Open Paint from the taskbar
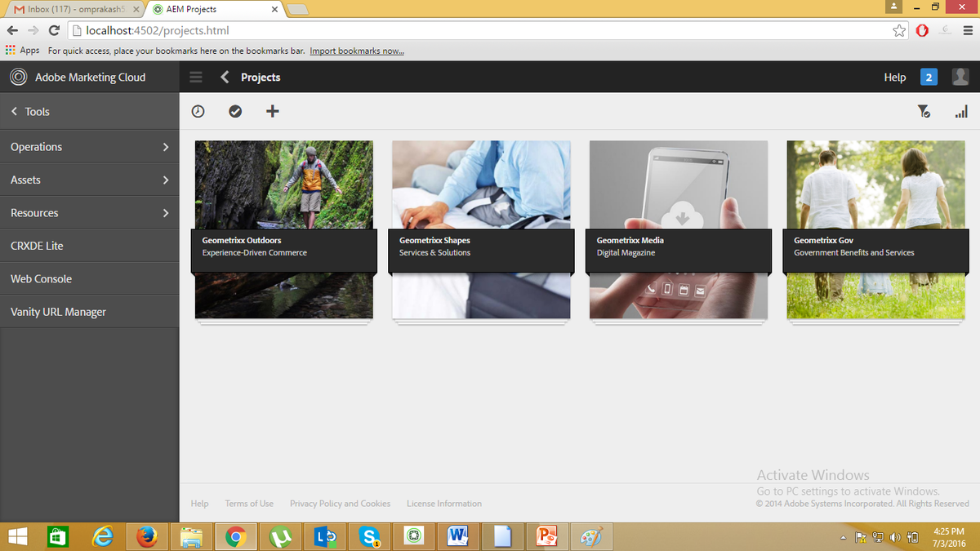The image size is (980, 551). tap(591, 536)
